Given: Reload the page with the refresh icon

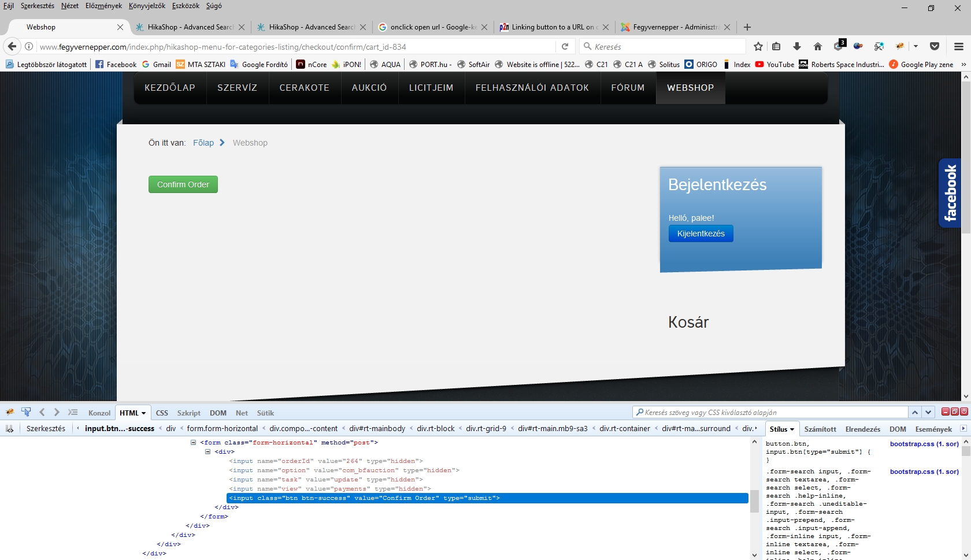Looking at the screenshot, I should [x=565, y=46].
